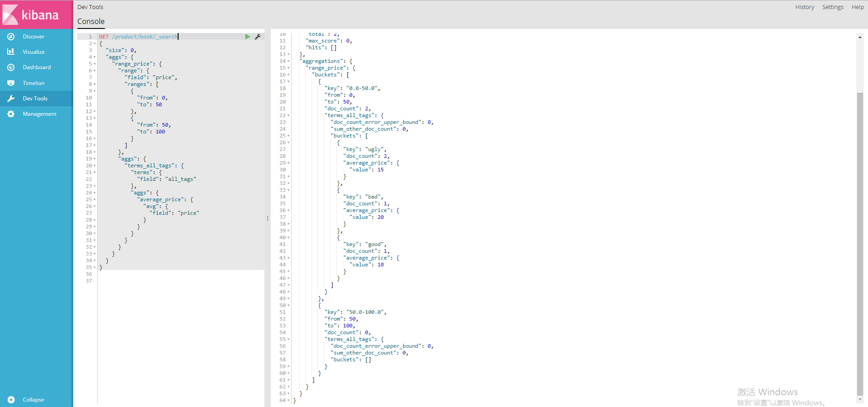The width and height of the screenshot is (868, 407).
Task: Click "max_score": 0 in response
Action: pos(329,41)
